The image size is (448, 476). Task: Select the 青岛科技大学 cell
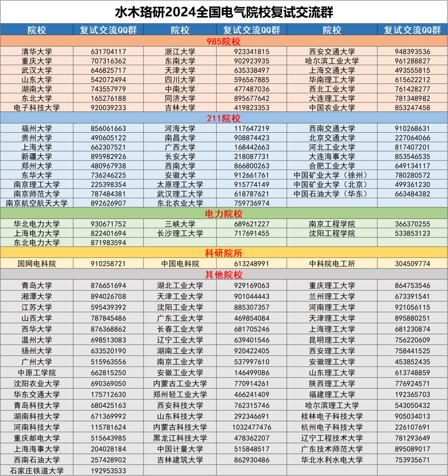point(37,406)
